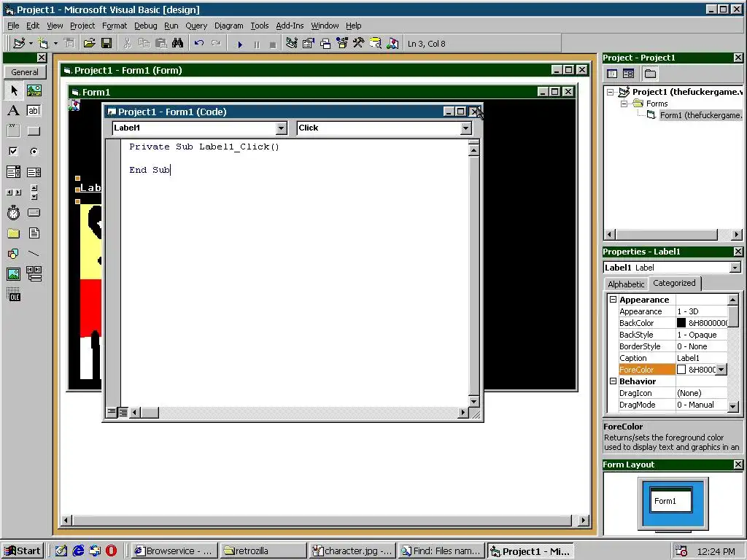Select the Frame tool in toolbox
The image size is (747, 560).
pyautogui.click(x=14, y=131)
